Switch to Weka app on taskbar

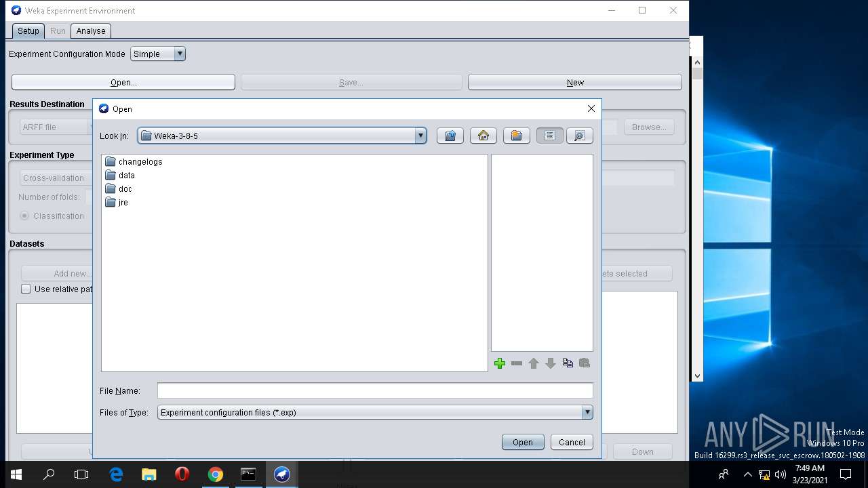(281, 474)
